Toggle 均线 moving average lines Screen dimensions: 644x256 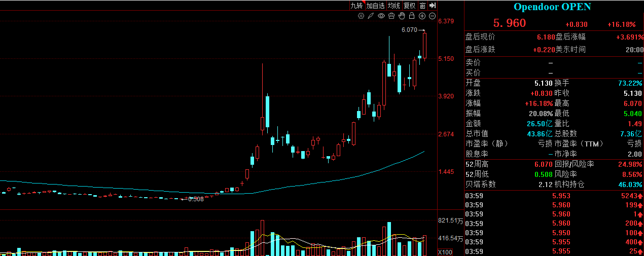coord(394,6)
